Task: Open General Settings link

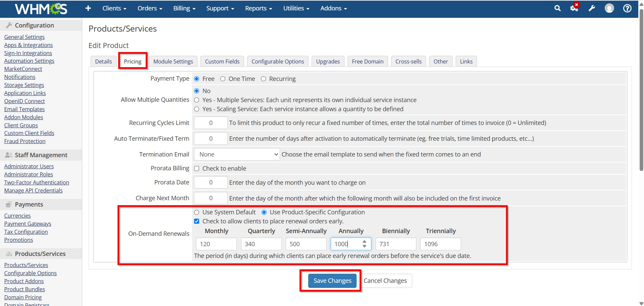Action: (25, 37)
